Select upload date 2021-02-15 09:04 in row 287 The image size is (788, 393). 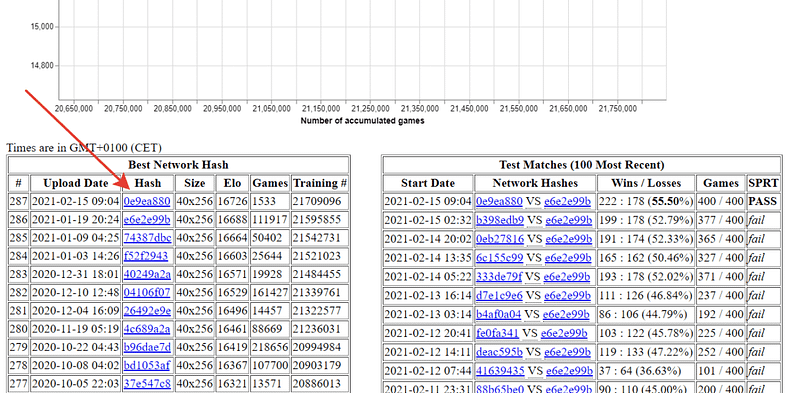pyautogui.click(x=75, y=202)
